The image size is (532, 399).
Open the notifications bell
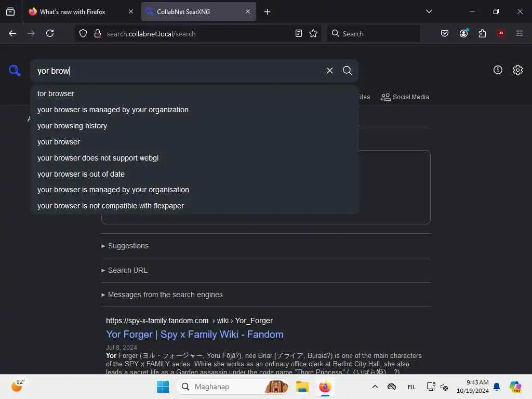point(496,387)
